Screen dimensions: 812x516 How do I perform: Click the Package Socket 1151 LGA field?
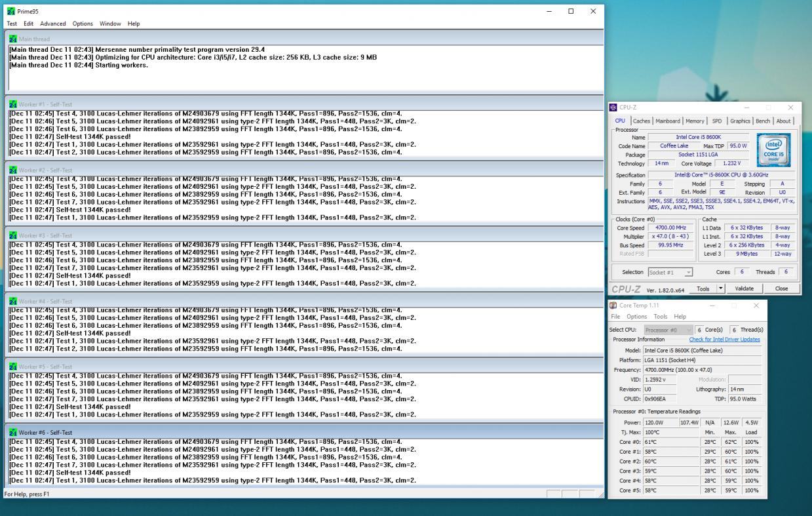[x=699, y=155]
